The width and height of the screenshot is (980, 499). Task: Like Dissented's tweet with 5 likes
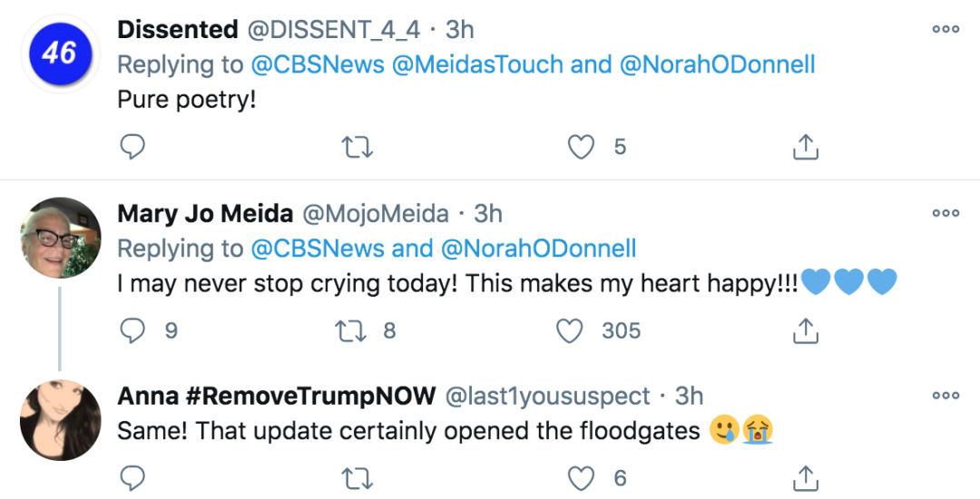[x=581, y=147]
